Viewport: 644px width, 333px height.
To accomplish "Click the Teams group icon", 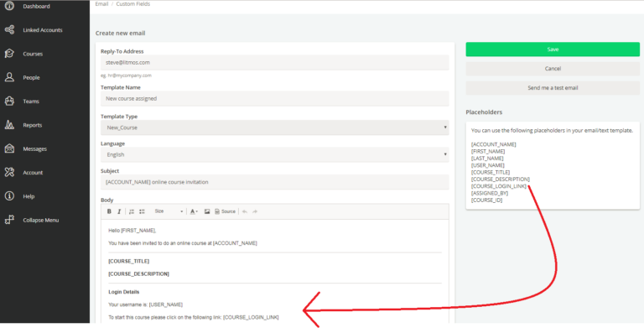I will point(9,101).
